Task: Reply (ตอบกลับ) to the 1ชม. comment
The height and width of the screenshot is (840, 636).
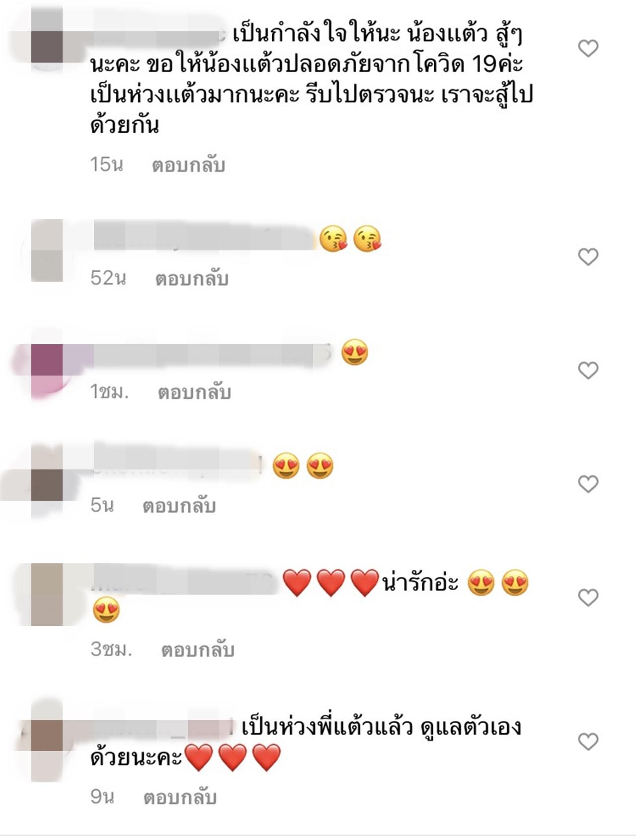Action: [194, 393]
